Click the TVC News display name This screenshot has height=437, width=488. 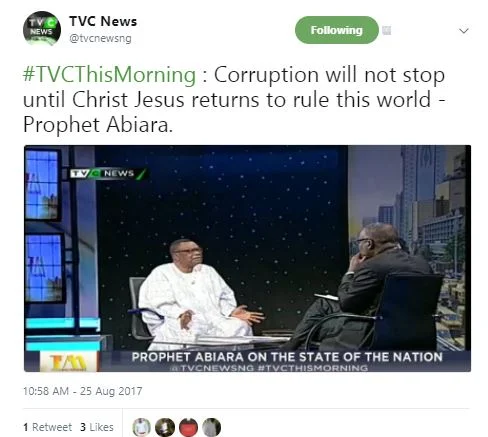pyautogui.click(x=103, y=21)
